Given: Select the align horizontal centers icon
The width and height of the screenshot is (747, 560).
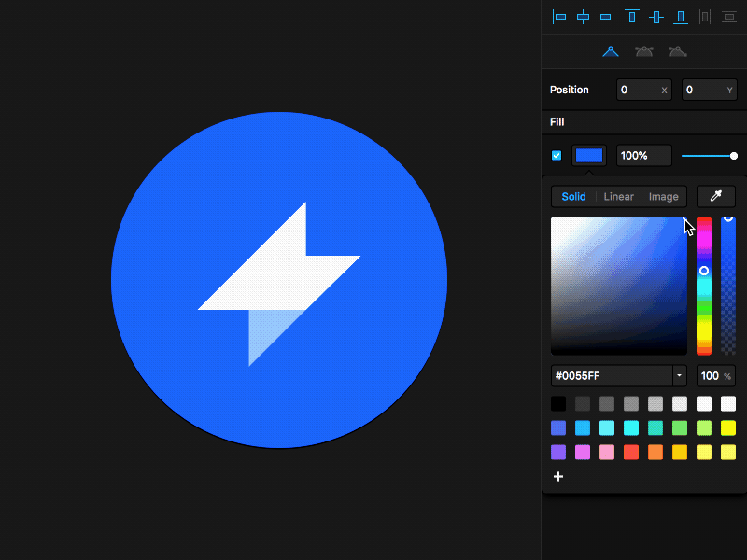Looking at the screenshot, I should click(583, 17).
